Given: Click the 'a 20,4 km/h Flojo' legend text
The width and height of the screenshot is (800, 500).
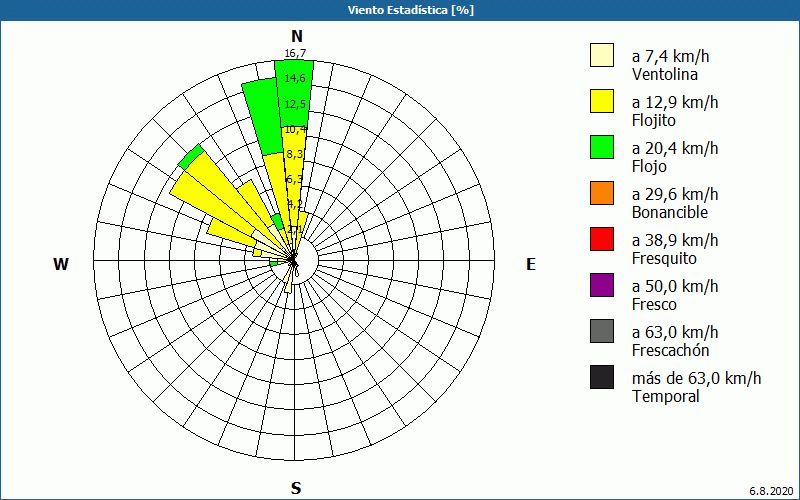Looking at the screenshot, I should click(x=675, y=157).
